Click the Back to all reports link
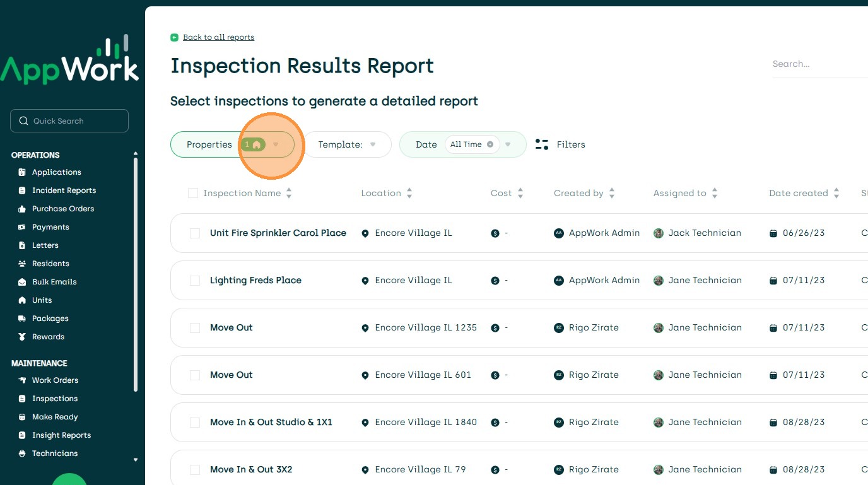The width and height of the screenshot is (868, 485). click(218, 37)
